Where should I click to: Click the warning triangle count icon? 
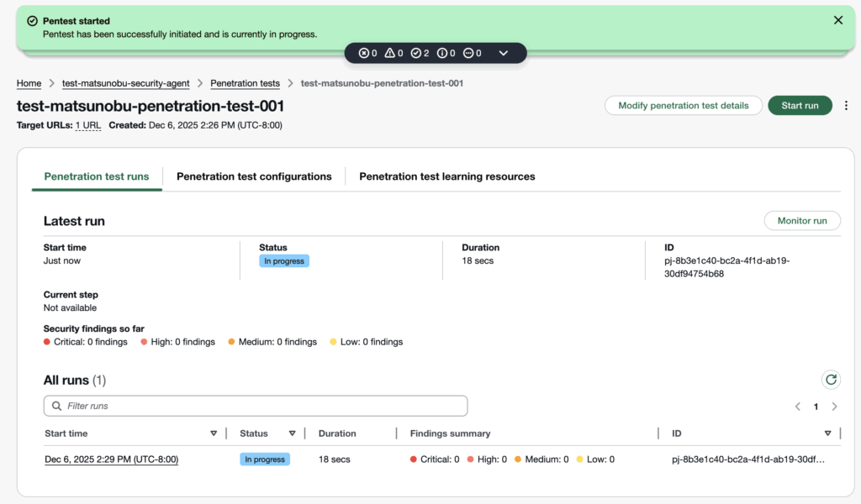pyautogui.click(x=390, y=53)
